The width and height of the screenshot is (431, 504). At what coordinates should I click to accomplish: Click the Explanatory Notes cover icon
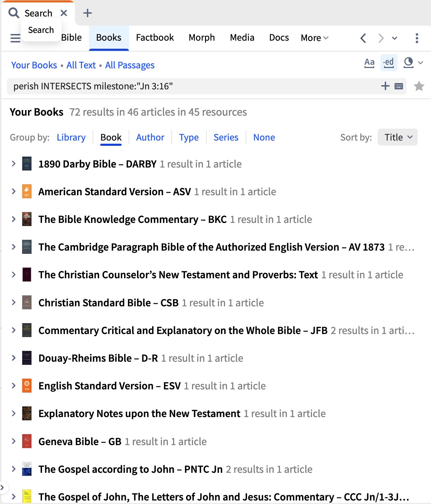(x=27, y=413)
